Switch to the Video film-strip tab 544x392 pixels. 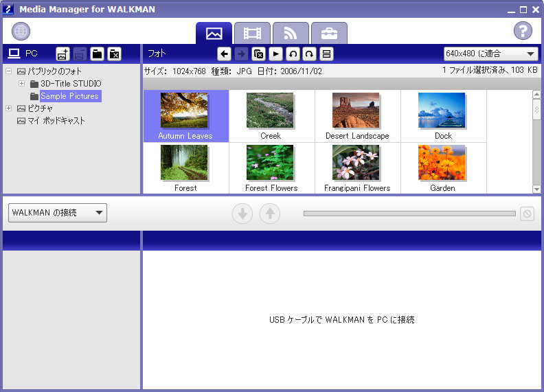[x=252, y=34]
